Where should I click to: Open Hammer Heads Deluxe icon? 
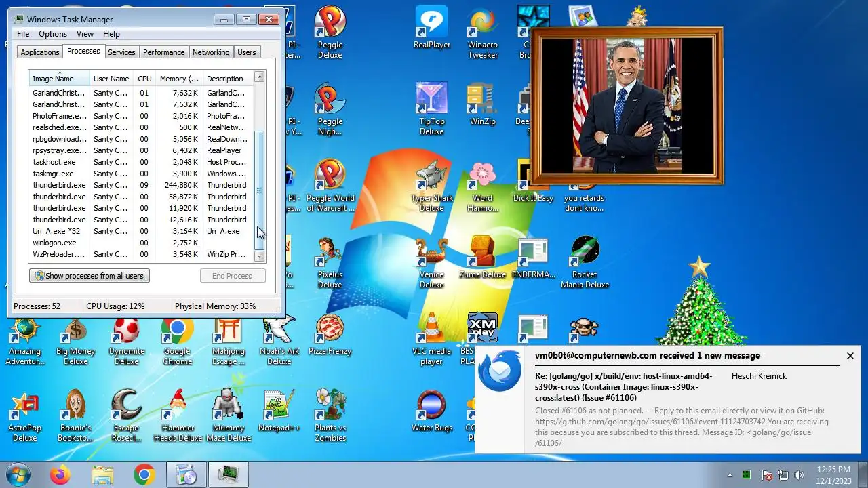tap(178, 415)
